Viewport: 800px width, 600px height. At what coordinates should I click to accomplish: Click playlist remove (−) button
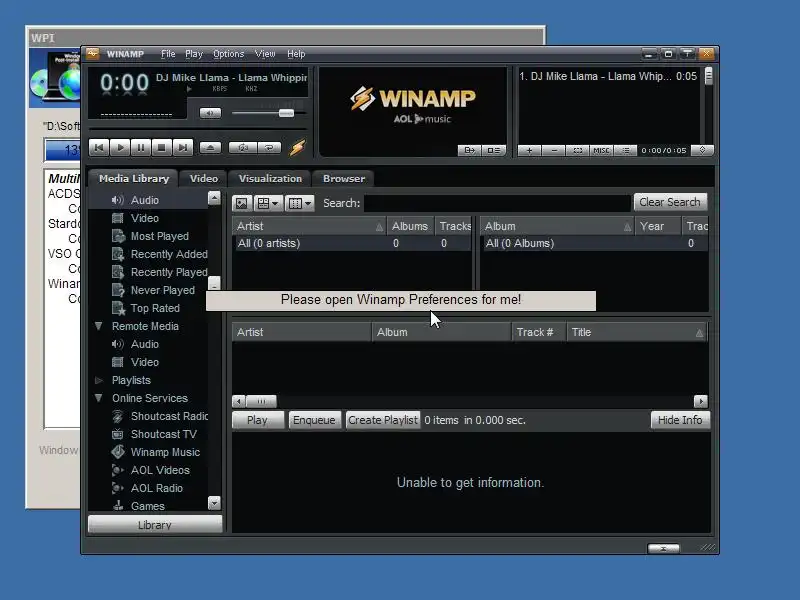pos(554,151)
